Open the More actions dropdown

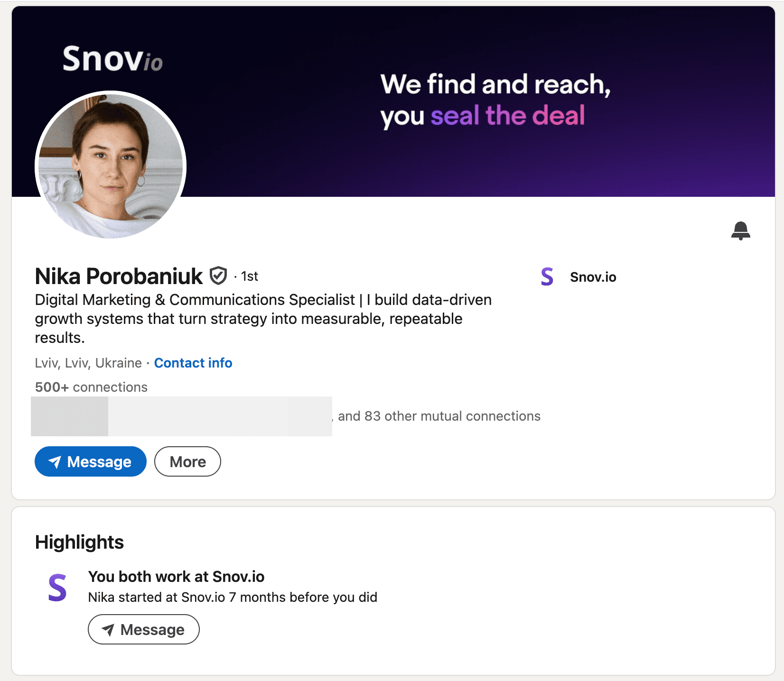click(187, 461)
